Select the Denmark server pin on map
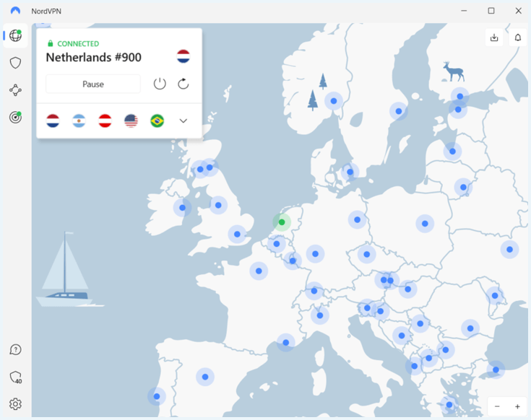The height and width of the screenshot is (420, 531). [x=350, y=172]
